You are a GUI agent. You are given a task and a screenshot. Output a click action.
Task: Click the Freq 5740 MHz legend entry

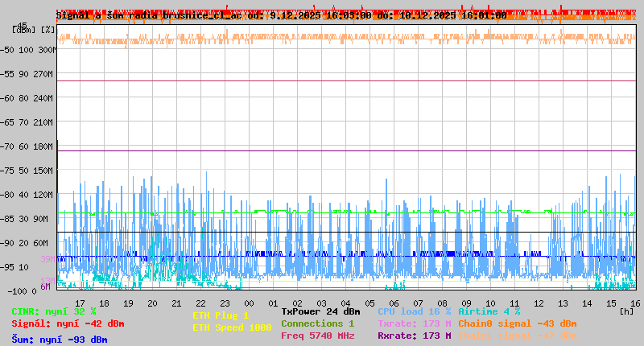pyautogui.click(x=317, y=336)
